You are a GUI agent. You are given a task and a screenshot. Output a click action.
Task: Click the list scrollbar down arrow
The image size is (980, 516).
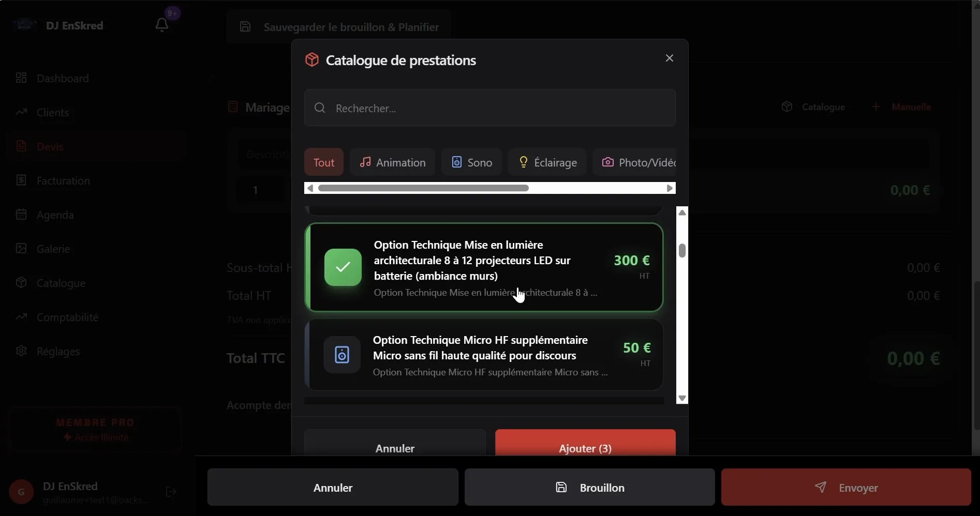tap(682, 398)
